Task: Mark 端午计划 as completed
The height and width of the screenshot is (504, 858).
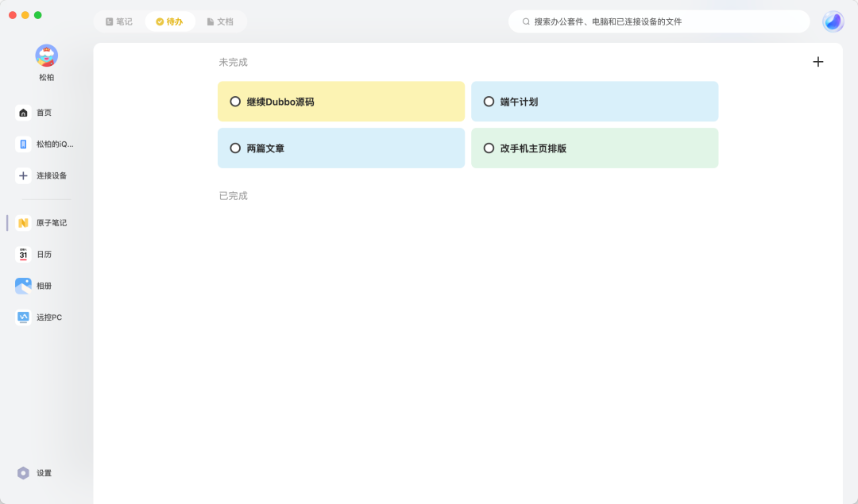Action: [489, 102]
